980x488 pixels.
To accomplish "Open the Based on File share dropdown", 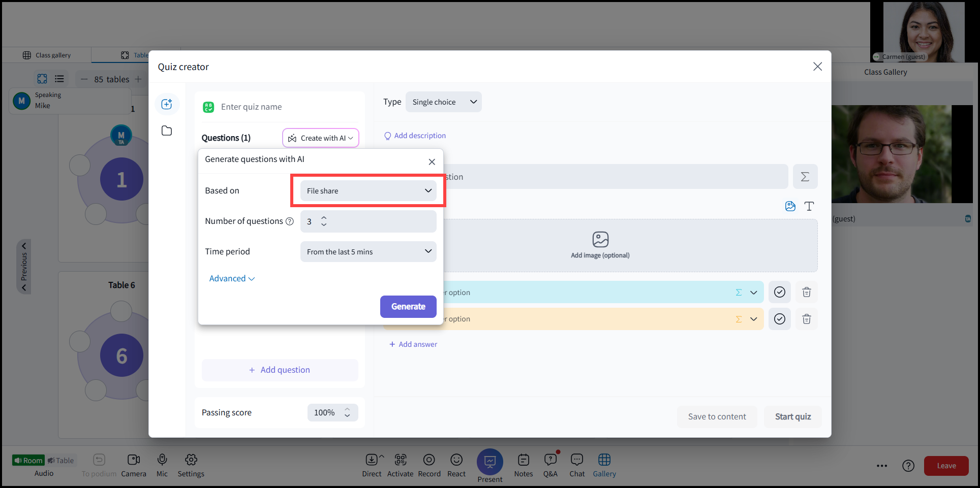I will pyautogui.click(x=369, y=191).
